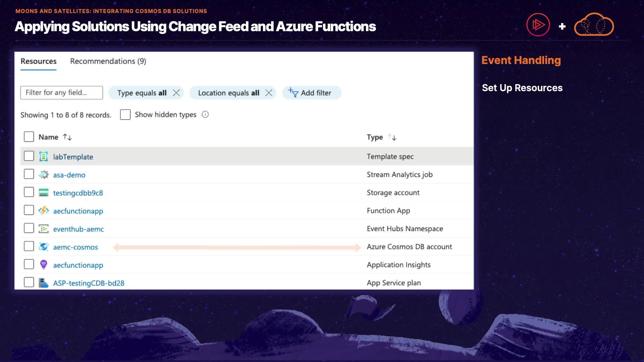Remove the Type equals all filter

coord(176,93)
